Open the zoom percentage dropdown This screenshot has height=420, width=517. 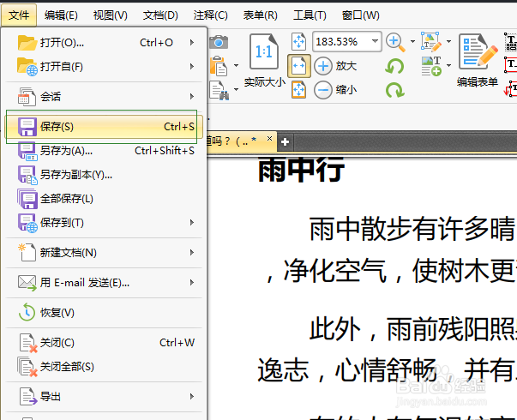[375, 41]
